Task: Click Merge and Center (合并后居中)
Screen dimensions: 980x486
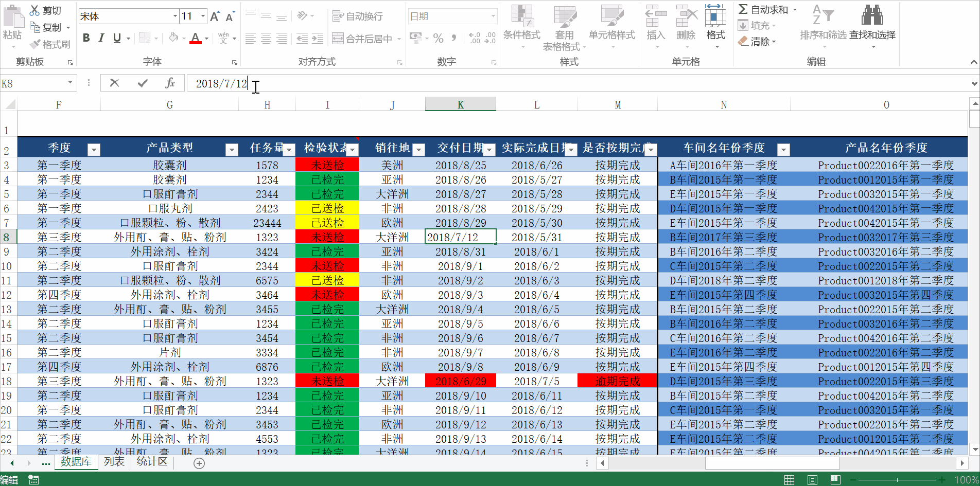Action: click(366, 39)
